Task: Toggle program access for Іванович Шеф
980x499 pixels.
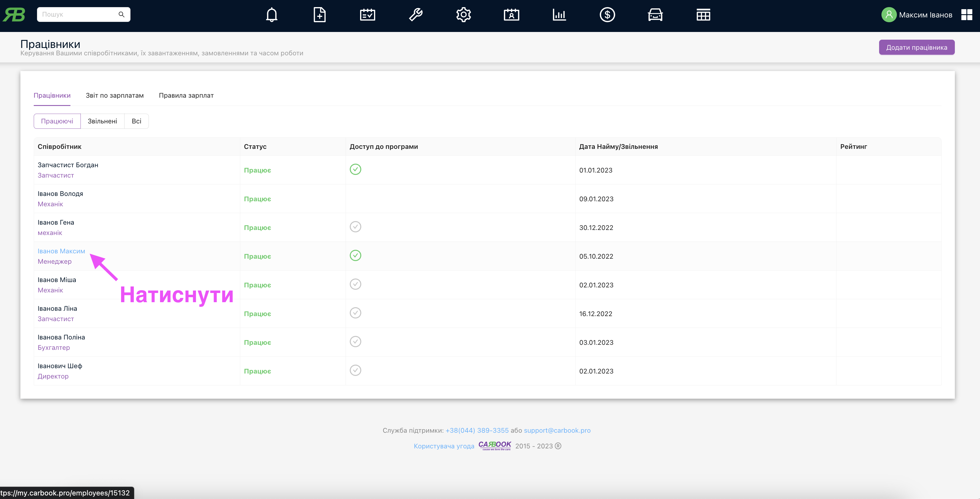Action: tap(355, 370)
